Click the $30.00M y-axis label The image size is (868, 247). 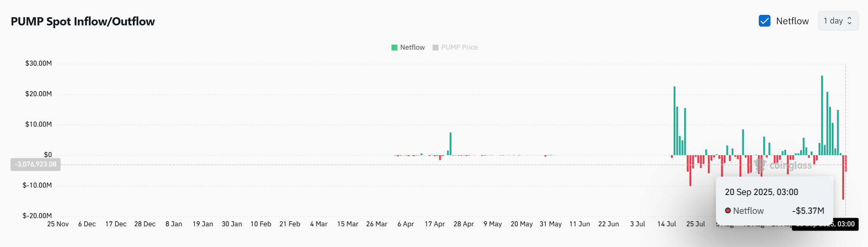39,63
